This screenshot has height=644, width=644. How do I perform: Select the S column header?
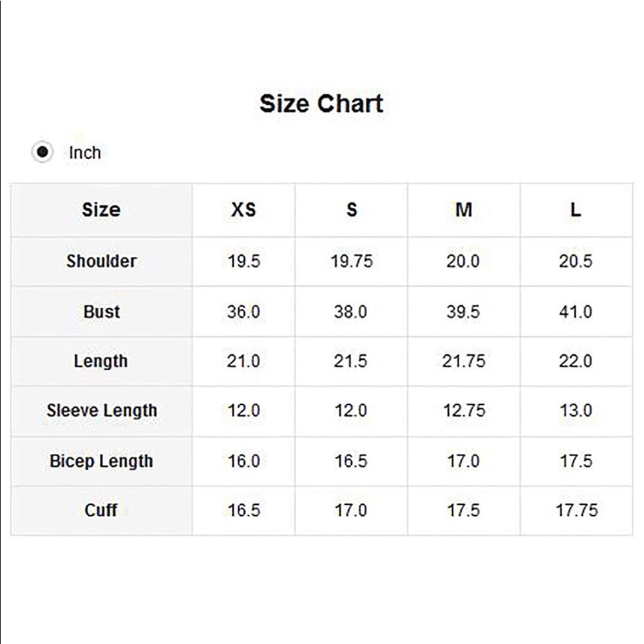(x=352, y=210)
